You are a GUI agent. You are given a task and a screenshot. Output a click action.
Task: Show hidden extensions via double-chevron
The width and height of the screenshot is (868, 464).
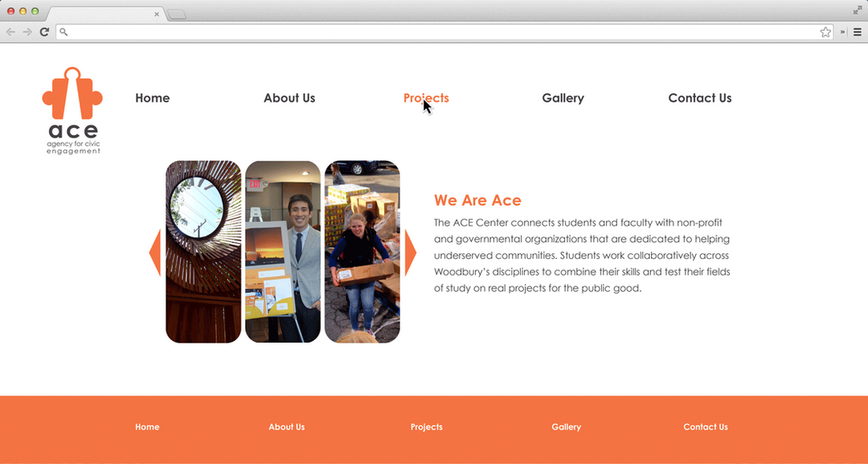point(842,32)
